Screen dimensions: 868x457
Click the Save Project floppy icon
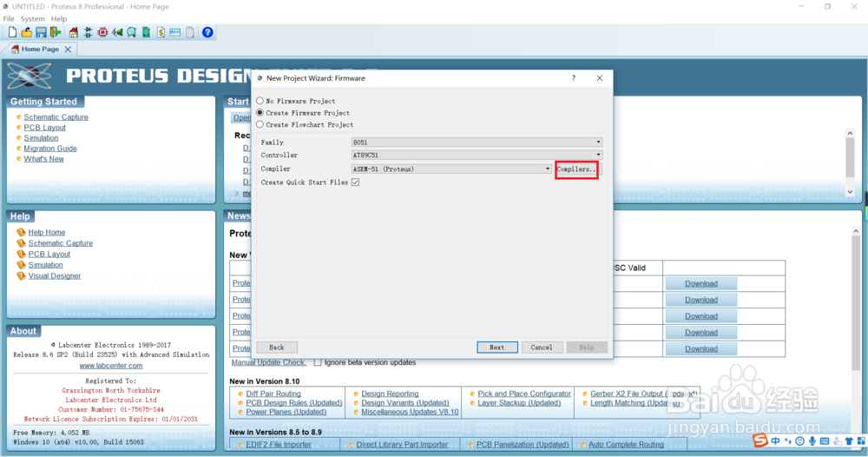pos(41,33)
